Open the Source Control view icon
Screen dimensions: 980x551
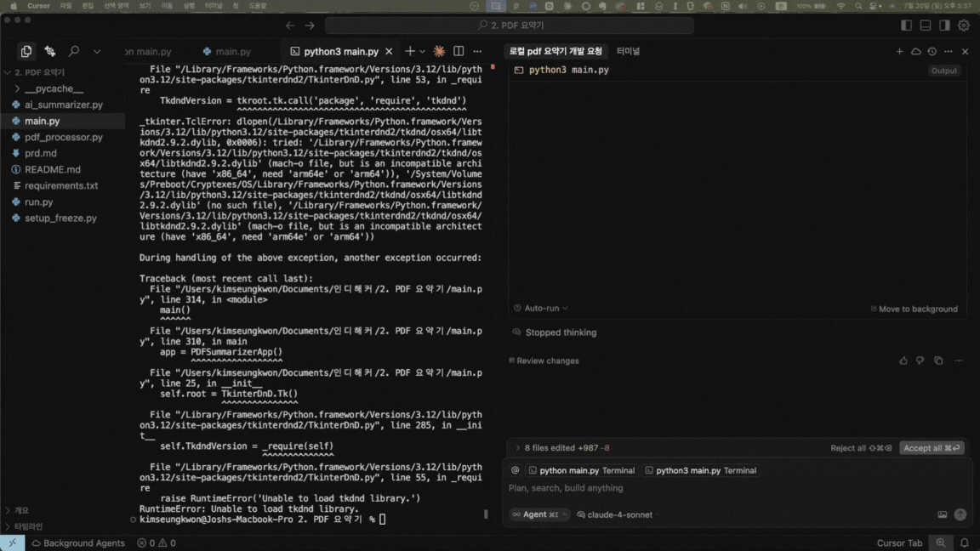[50, 51]
